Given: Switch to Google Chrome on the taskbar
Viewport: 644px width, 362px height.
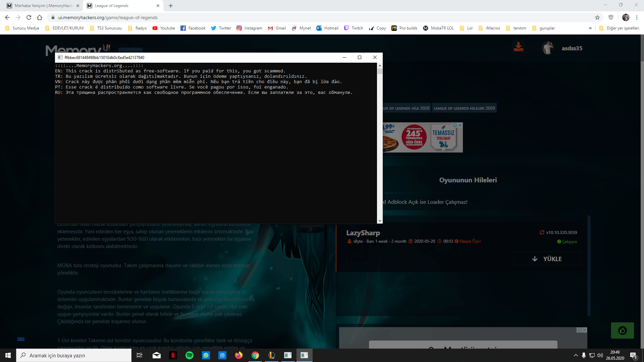Looking at the screenshot, I should tap(255, 355).
